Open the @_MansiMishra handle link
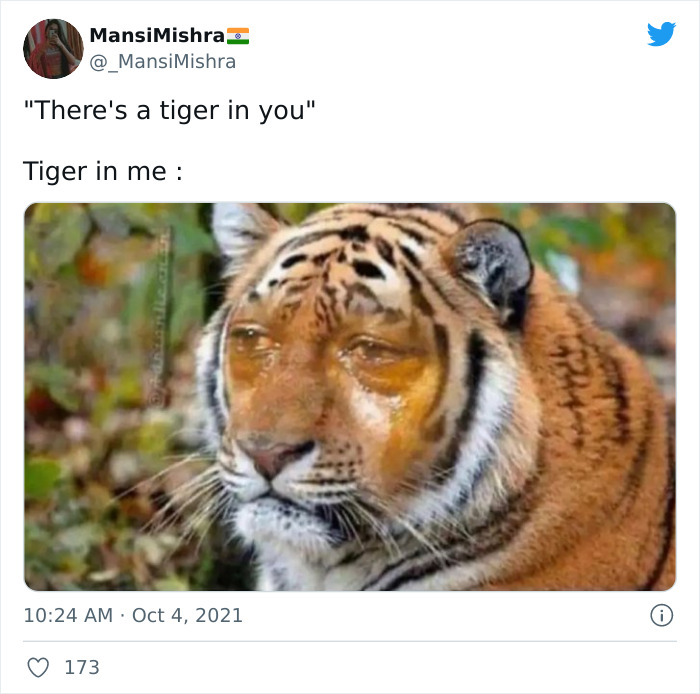This screenshot has height=694, width=700. click(x=163, y=62)
